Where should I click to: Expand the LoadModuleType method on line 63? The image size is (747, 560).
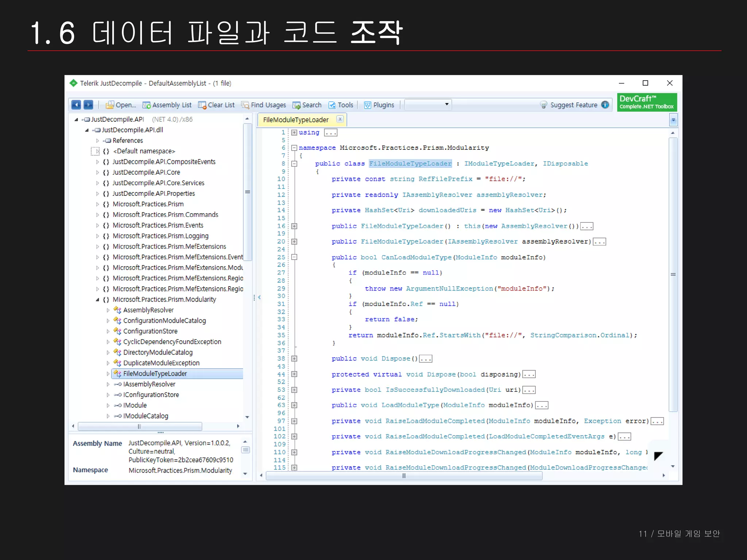click(294, 405)
